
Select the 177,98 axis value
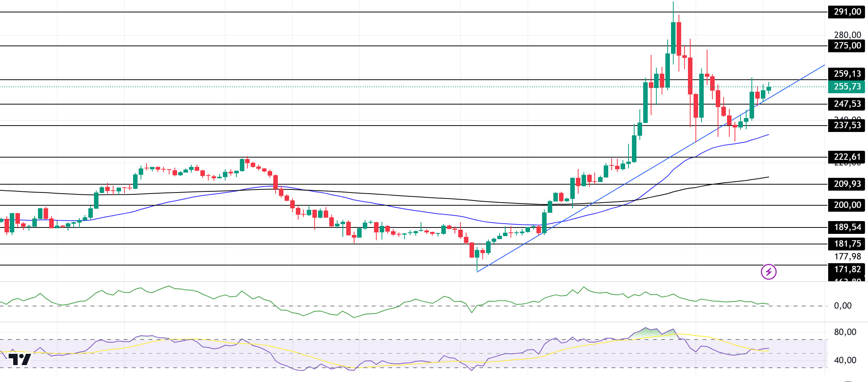pyautogui.click(x=847, y=257)
